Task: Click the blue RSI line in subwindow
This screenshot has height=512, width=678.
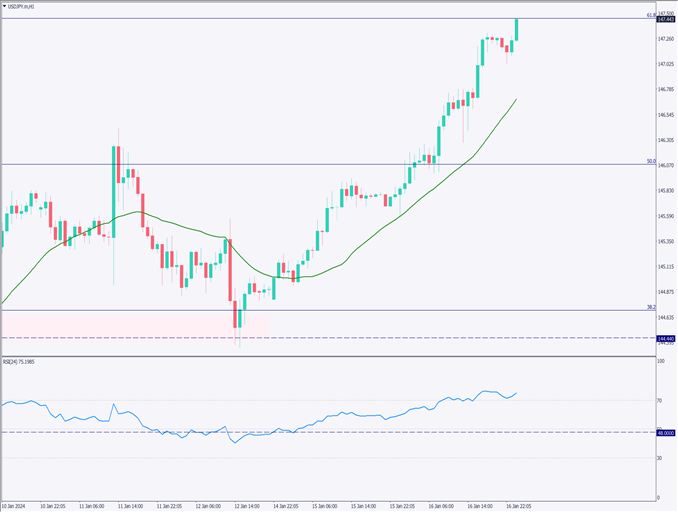Action: coord(300,427)
